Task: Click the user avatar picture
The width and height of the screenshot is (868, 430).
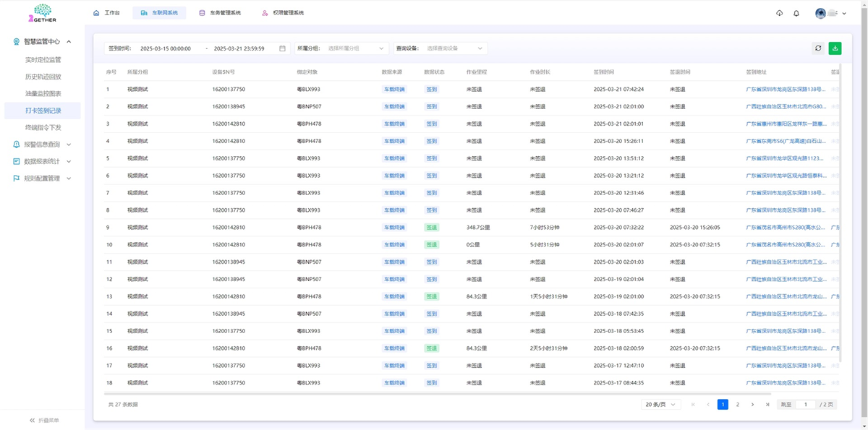Action: tap(820, 13)
